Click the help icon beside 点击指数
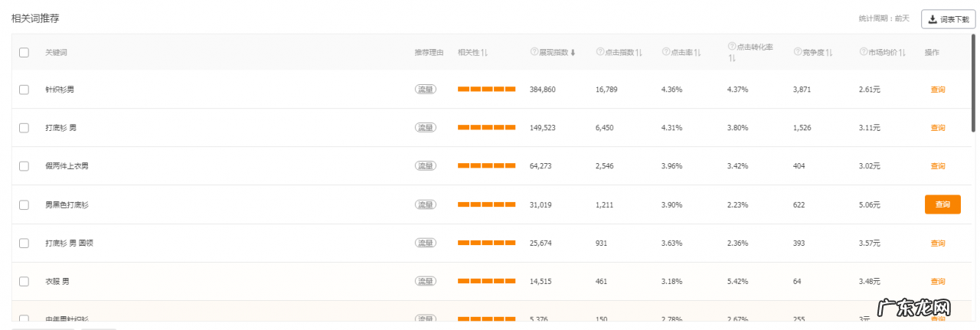Viewport: 980px width, 330px height. pyautogui.click(x=599, y=52)
